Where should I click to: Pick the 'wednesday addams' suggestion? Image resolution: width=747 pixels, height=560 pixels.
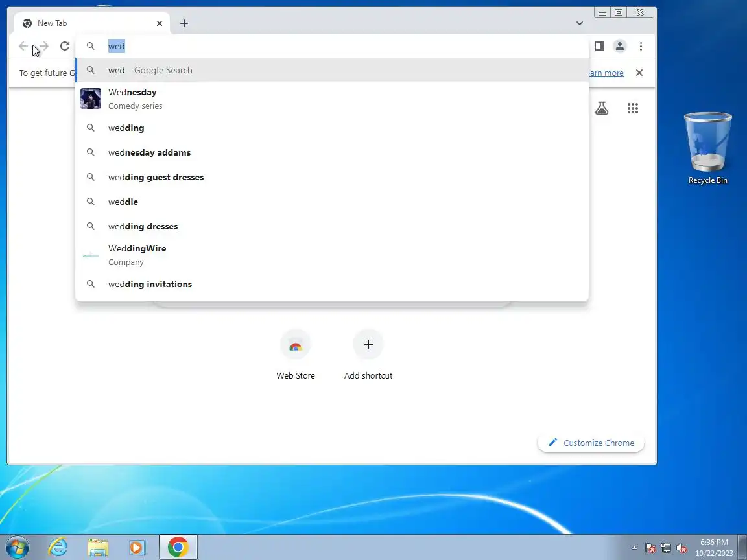tap(332, 153)
